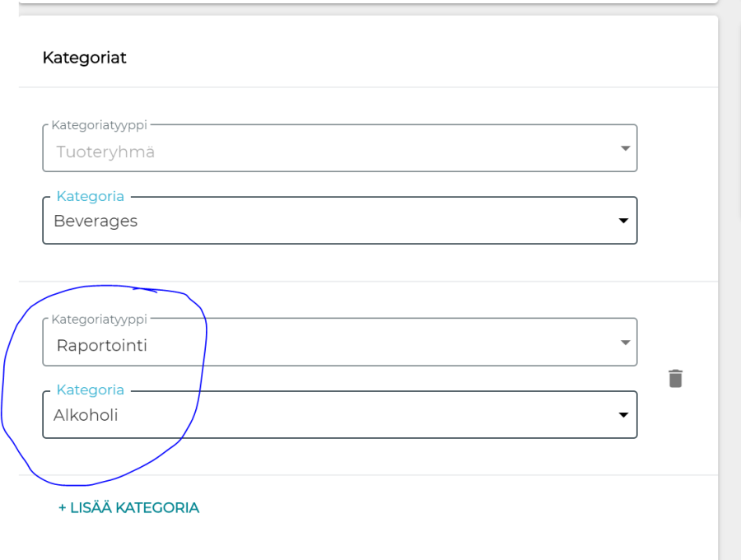
Task: Click the Kategoriatyyppi label above Tuoteryhmä
Action: [x=99, y=125]
